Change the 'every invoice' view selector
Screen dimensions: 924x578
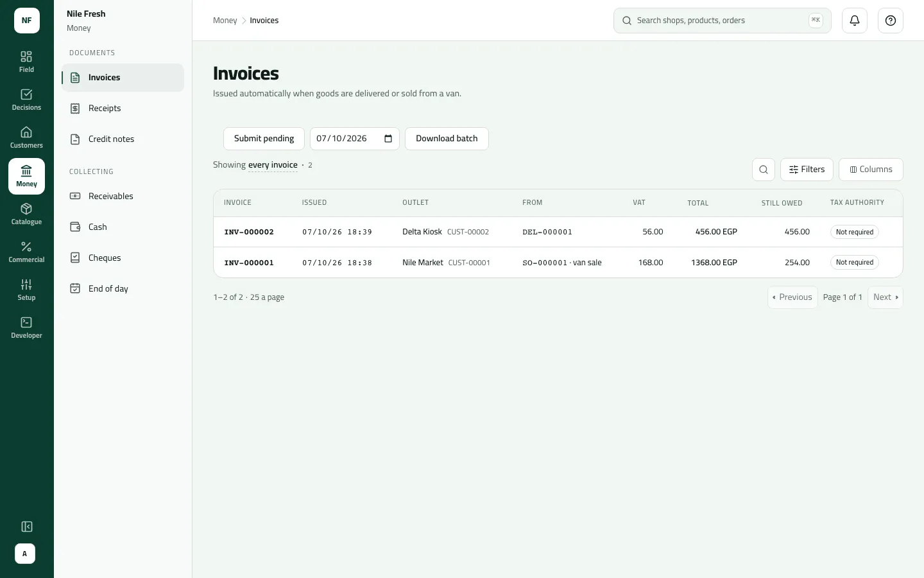pos(273,165)
